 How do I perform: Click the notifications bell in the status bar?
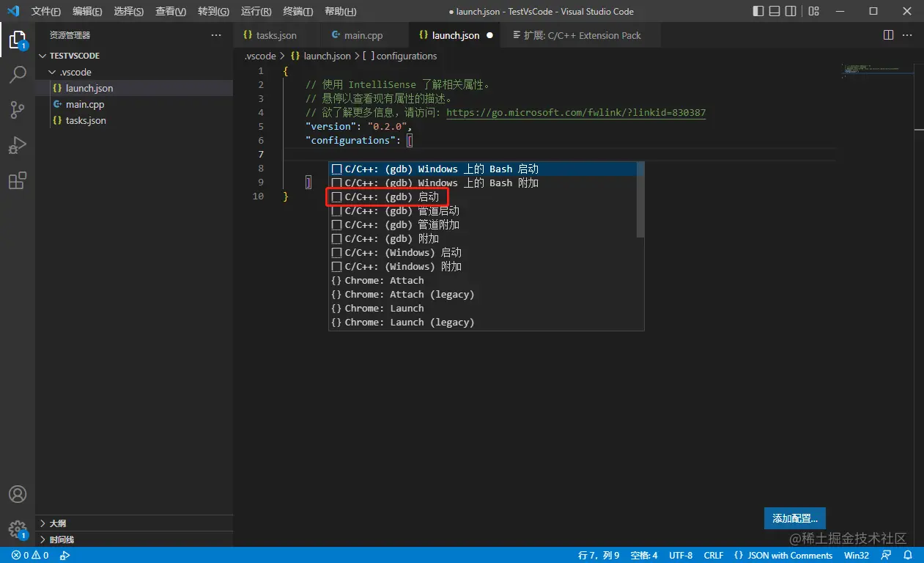pos(909,555)
